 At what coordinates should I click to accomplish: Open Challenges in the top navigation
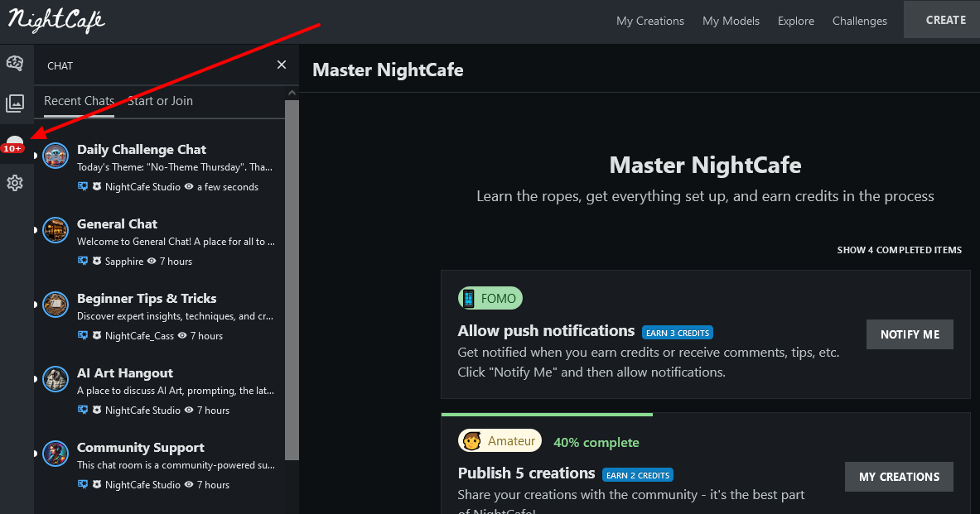click(859, 21)
